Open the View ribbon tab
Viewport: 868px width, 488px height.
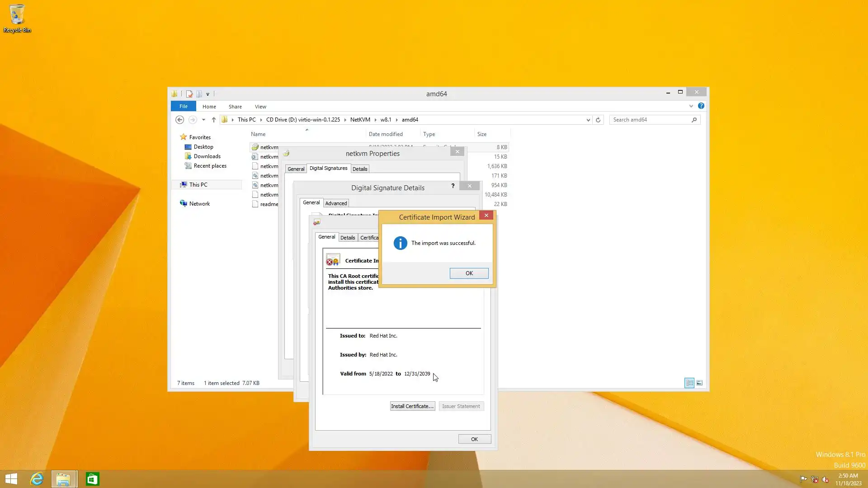tap(260, 107)
